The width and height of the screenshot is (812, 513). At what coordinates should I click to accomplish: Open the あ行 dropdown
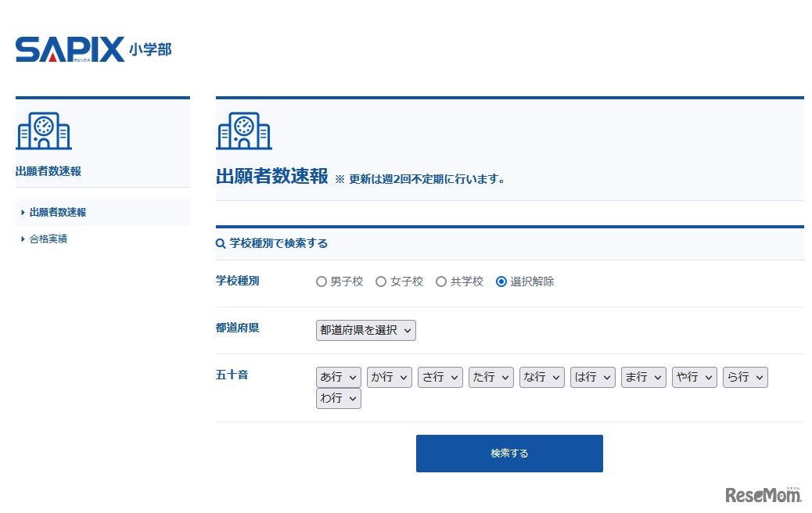point(338,377)
